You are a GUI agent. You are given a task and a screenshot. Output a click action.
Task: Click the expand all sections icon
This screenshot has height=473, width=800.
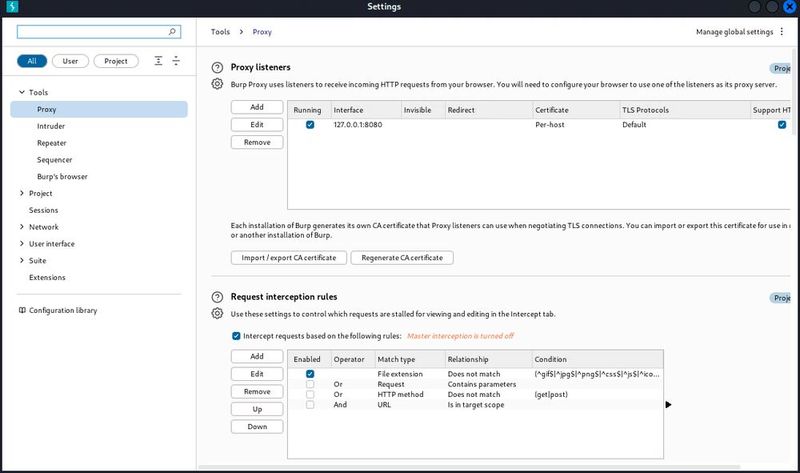(x=159, y=61)
